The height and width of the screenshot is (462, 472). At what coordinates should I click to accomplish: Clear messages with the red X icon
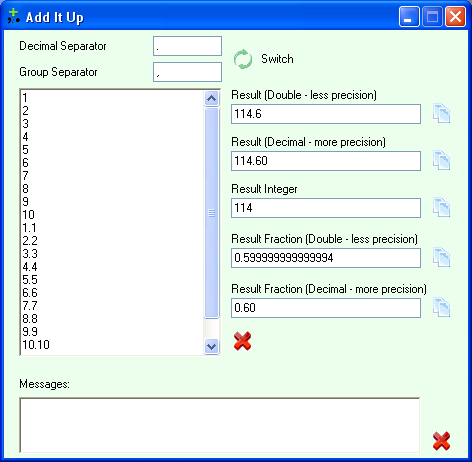click(441, 441)
